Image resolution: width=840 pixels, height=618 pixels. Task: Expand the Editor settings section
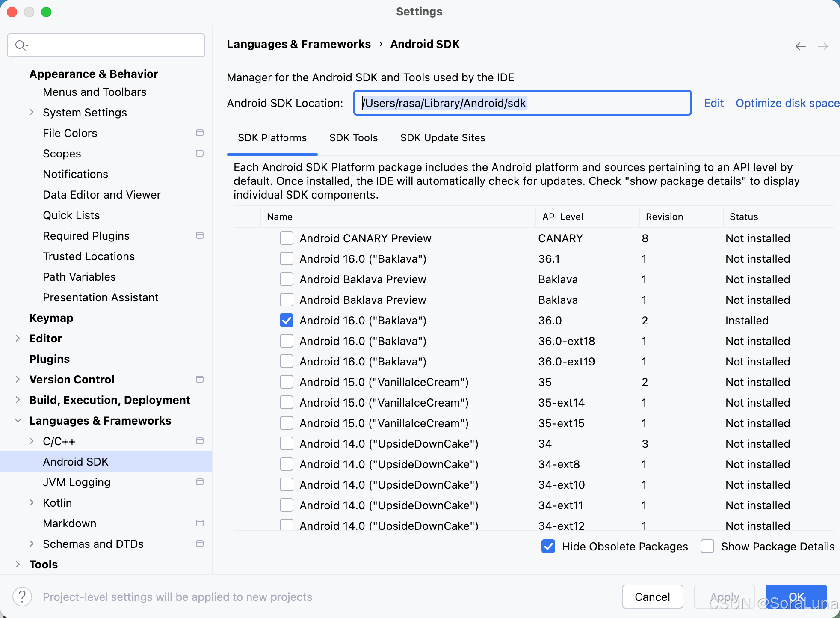pos(18,338)
